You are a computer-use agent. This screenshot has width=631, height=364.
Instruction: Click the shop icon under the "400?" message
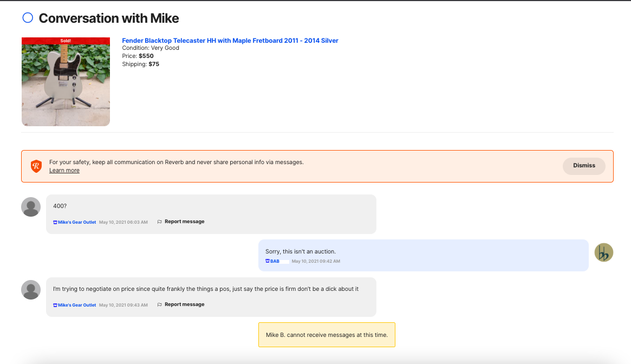click(55, 222)
